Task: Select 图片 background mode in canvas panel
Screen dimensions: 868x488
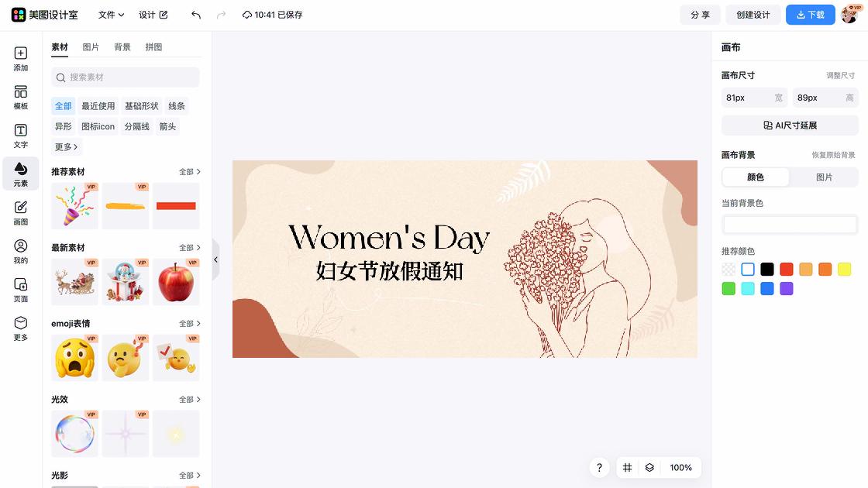Action: coord(825,177)
